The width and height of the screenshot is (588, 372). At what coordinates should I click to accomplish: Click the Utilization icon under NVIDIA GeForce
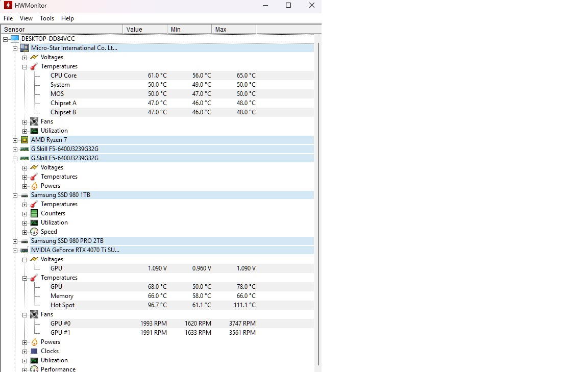click(x=34, y=360)
